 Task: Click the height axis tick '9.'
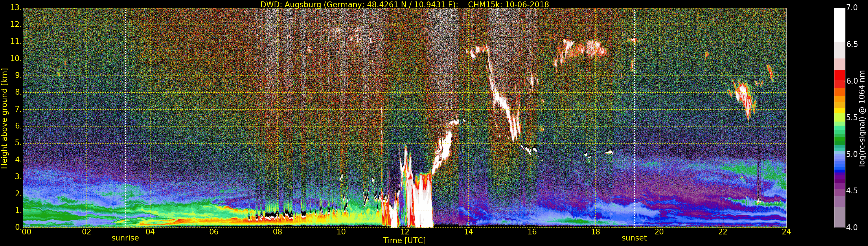click(18, 75)
